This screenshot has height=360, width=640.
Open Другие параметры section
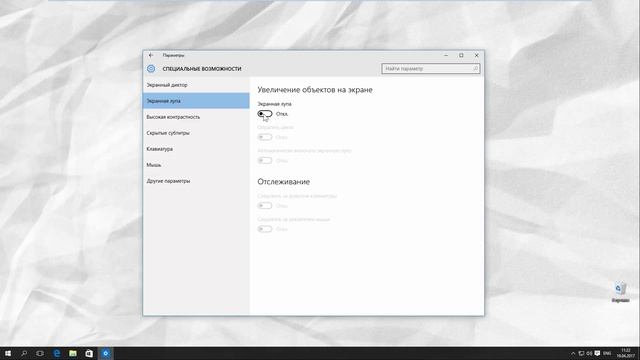(196, 181)
